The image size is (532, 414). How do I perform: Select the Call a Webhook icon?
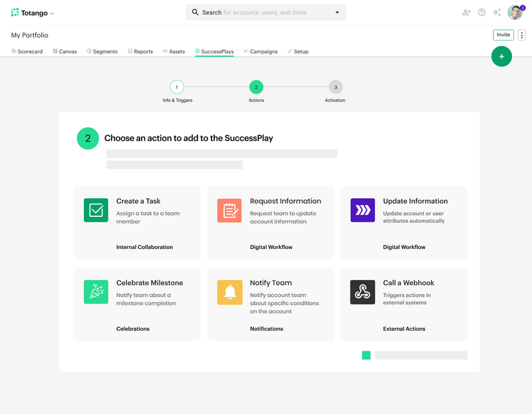tap(362, 292)
